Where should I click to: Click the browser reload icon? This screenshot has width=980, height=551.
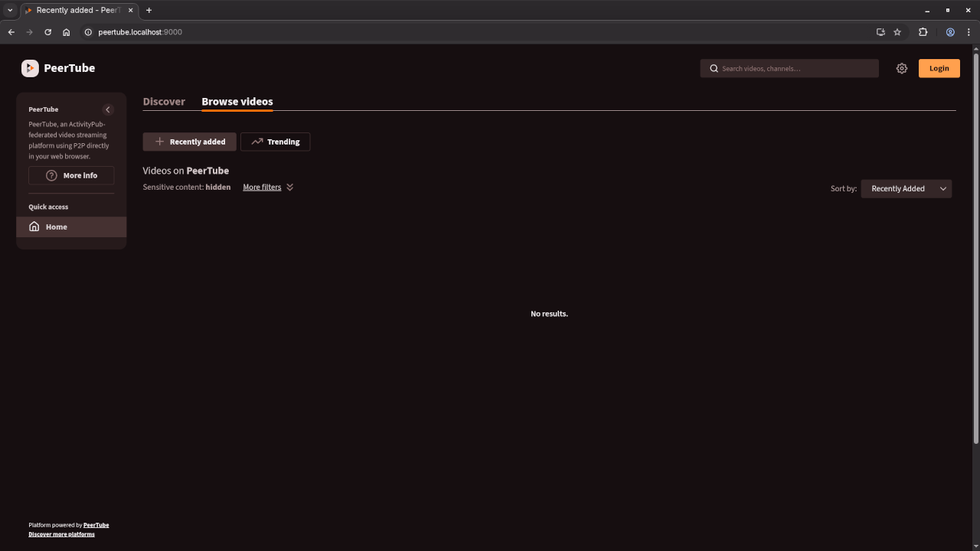(x=48, y=32)
